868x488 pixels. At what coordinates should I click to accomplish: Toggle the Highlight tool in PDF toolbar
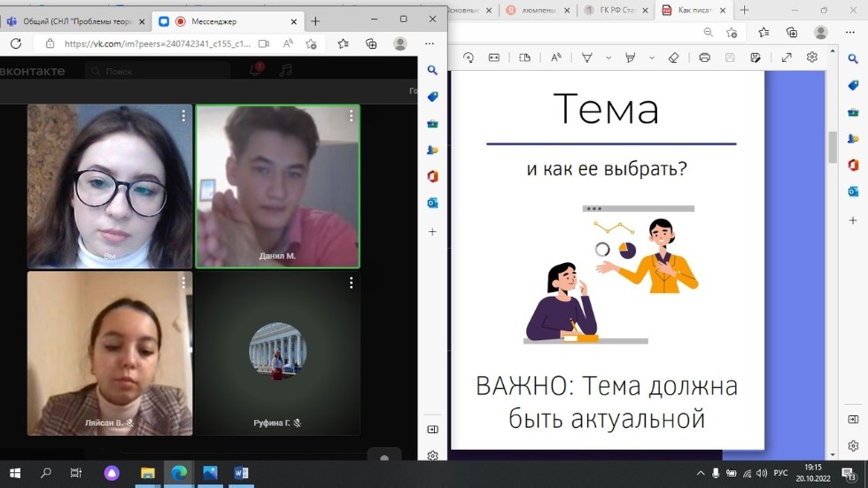coord(631,58)
